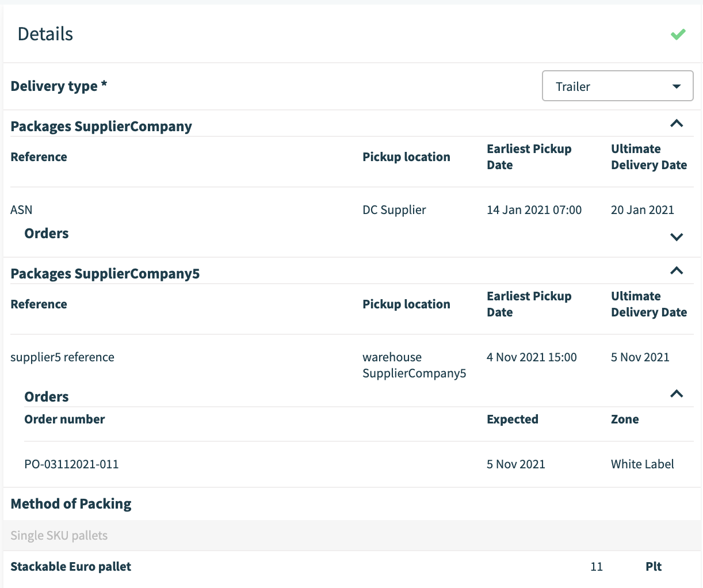Click the ASN reference entry
This screenshot has height=588, width=703.
point(21,209)
